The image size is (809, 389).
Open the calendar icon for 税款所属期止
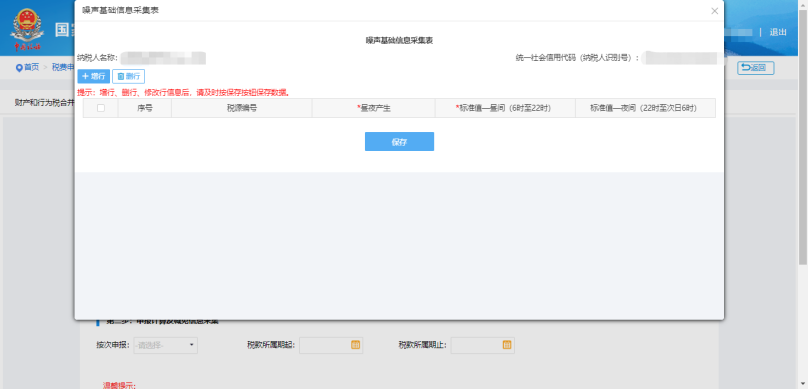click(507, 345)
